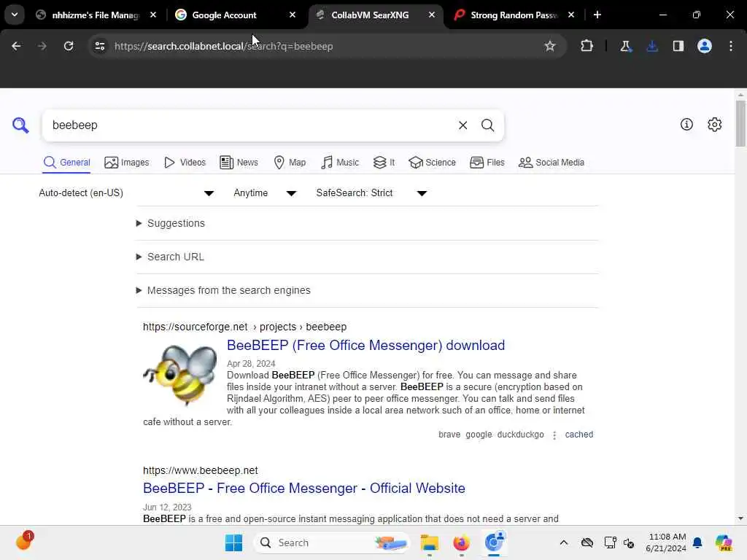This screenshot has width=747, height=560.
Task: Open BeeBEEP (Free Office Messenger) download link
Action: point(365,345)
